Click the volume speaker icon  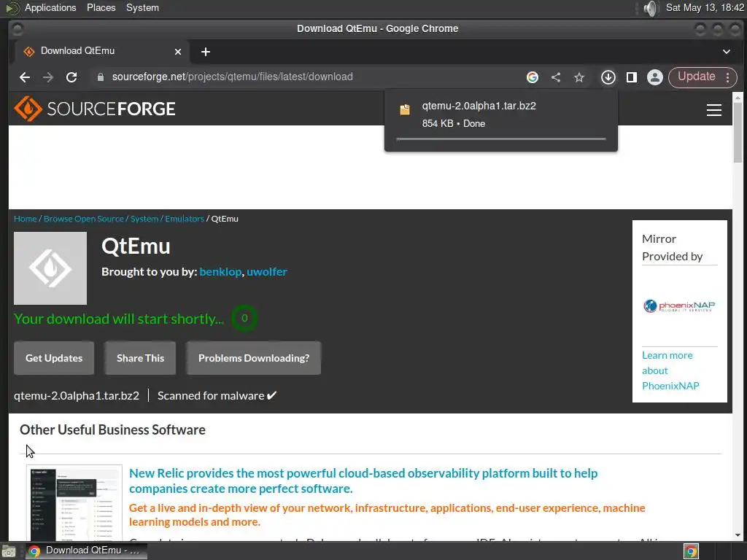651,8
